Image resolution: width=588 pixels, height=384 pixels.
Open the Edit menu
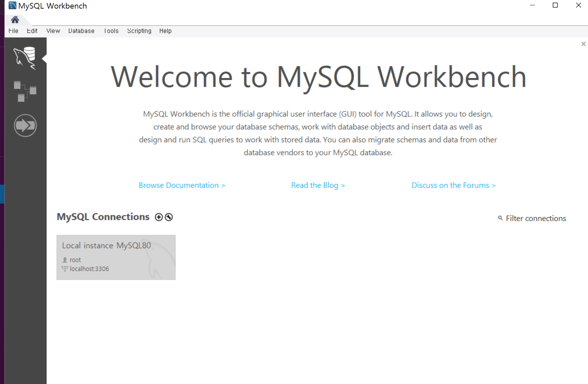point(32,31)
